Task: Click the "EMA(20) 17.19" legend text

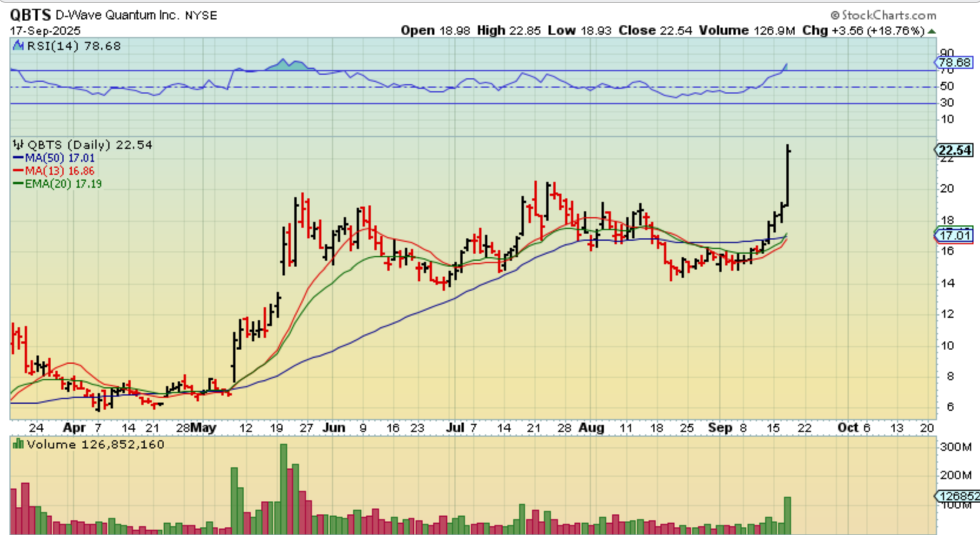Action: 63,184
